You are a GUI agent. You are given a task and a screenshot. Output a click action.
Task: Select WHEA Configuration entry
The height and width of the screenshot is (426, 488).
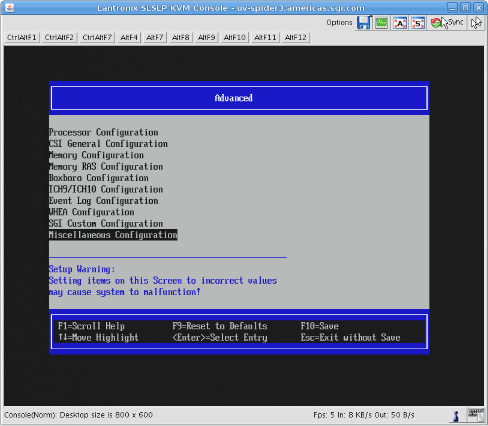point(92,212)
